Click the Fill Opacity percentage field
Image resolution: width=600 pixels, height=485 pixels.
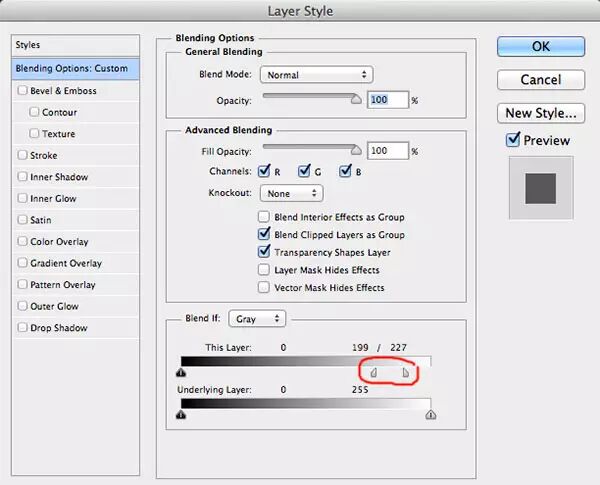(388, 150)
